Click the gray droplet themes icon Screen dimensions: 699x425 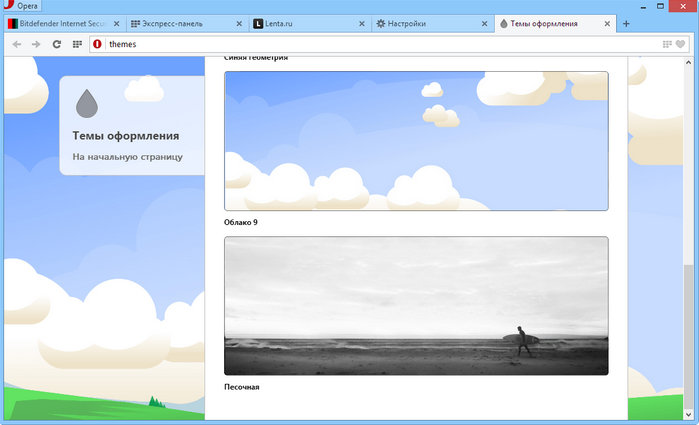pos(87,103)
